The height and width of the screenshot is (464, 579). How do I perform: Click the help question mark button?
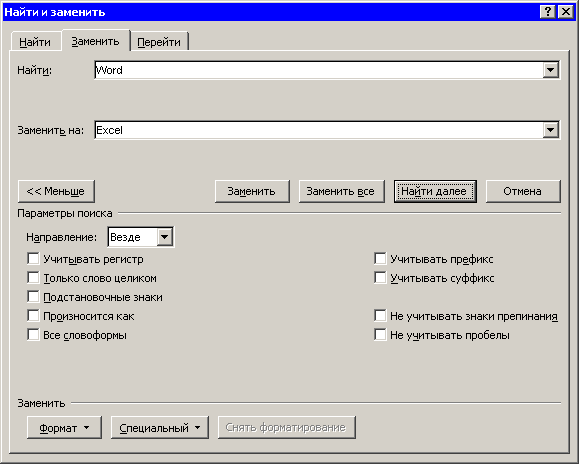548,12
